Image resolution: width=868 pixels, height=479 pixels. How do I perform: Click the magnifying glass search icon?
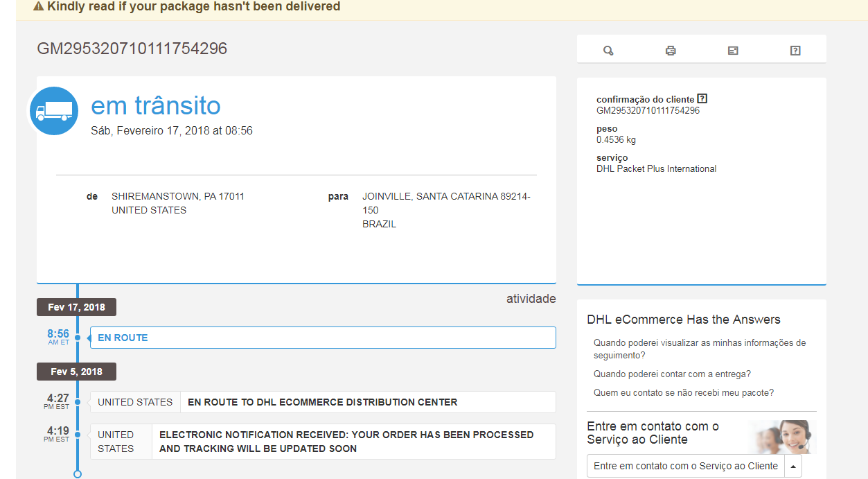[608, 51]
